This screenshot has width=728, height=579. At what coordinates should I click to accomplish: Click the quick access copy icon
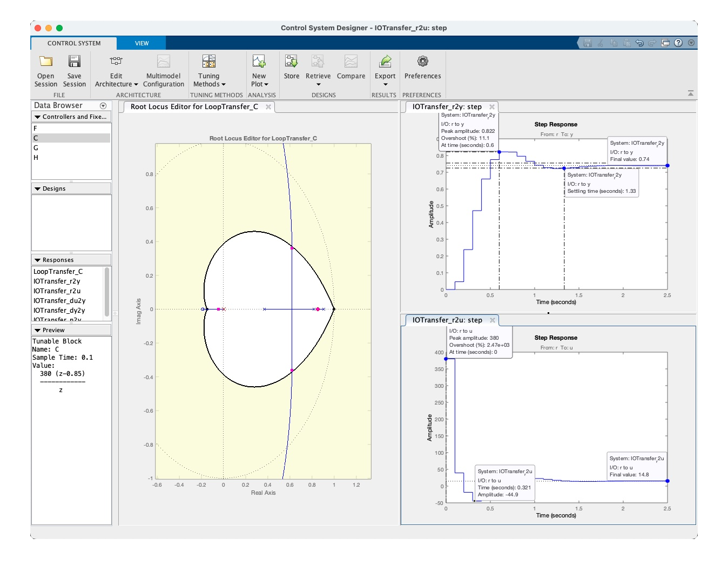[614, 43]
